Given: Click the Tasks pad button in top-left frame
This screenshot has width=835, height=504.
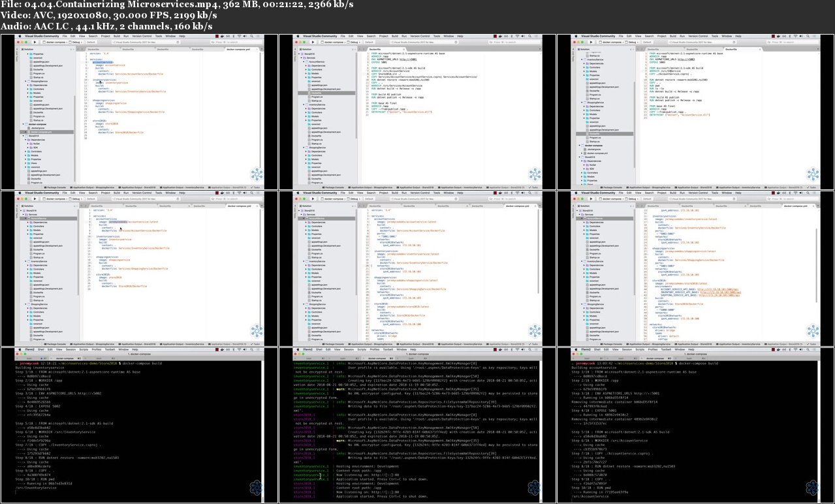Looking at the screenshot, I should coord(255,187).
